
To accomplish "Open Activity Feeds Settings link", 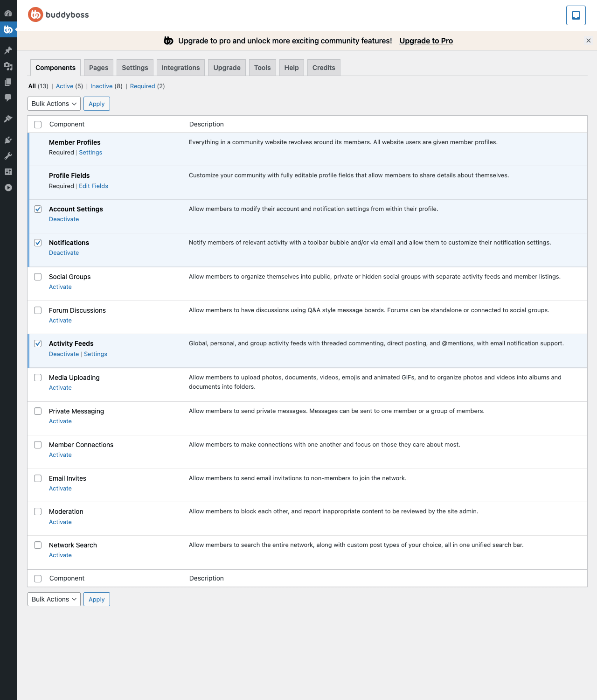I will [x=96, y=354].
